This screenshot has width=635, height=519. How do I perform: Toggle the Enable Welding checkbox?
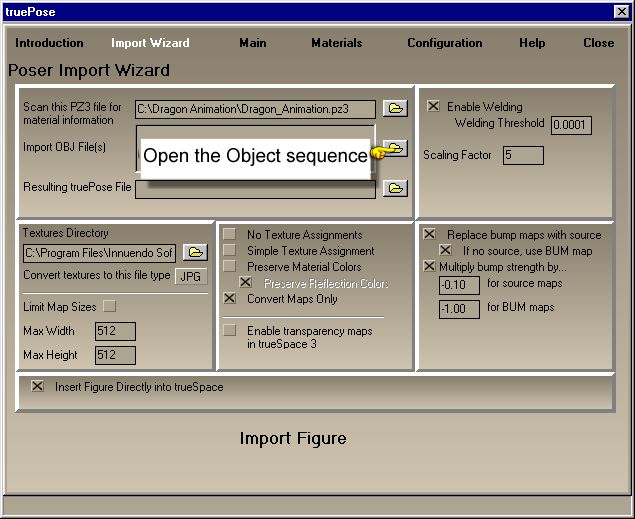(x=433, y=107)
